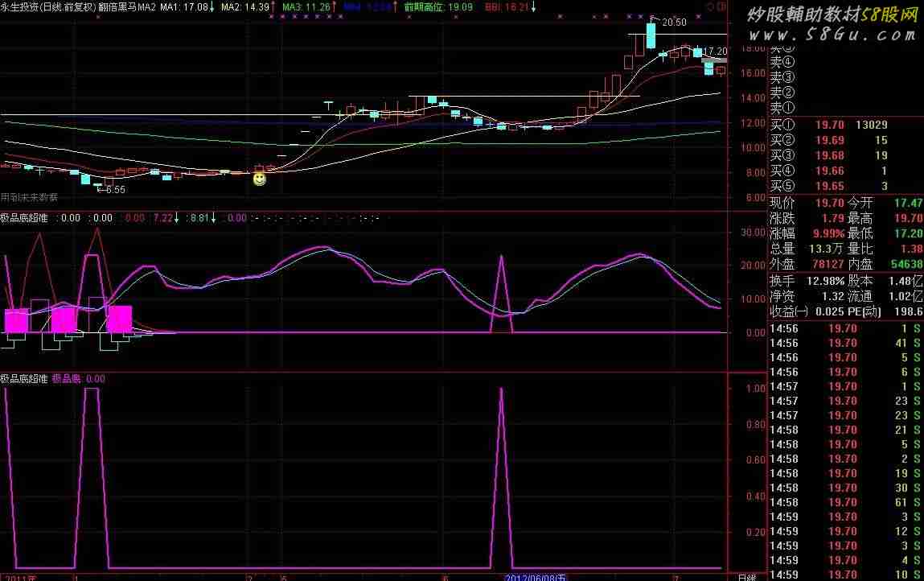924x581 pixels.
Task: Click the smiley face buy signal icon
Action: [x=259, y=179]
